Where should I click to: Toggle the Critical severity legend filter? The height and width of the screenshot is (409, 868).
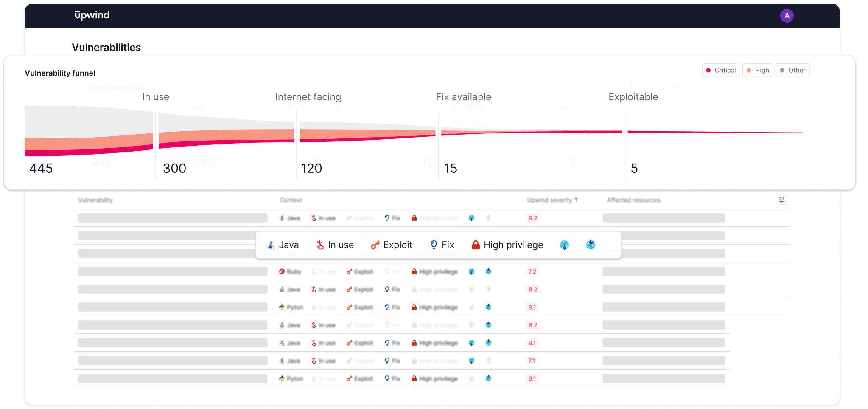coord(721,70)
